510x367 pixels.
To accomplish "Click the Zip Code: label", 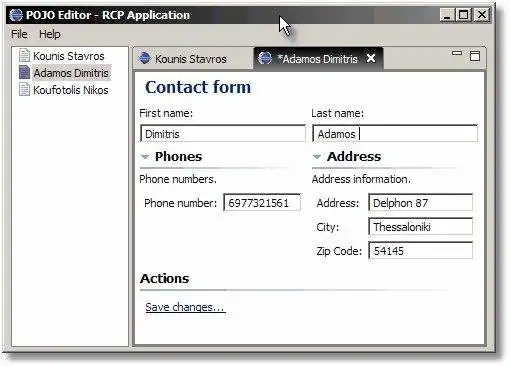I will [339, 251].
